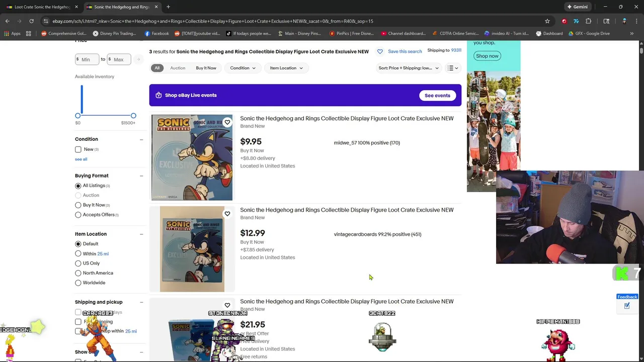
Task: Open the GFX - Google Drive bookmark
Action: [589, 34]
